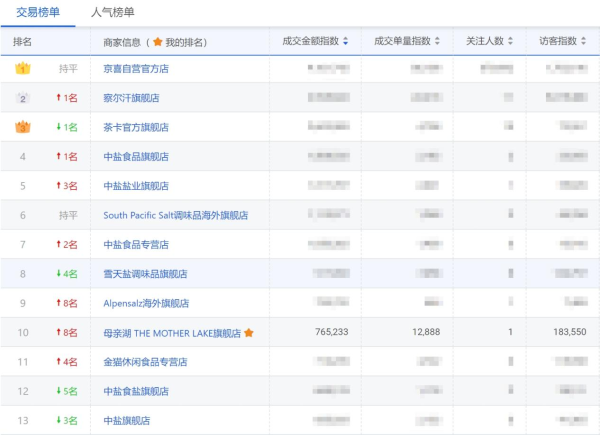
Task: Click the 成交金额指数 header label
Action: coord(311,41)
